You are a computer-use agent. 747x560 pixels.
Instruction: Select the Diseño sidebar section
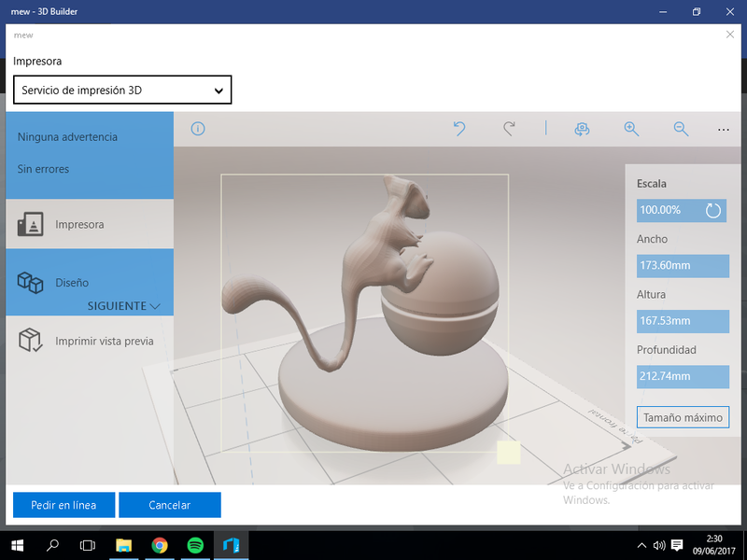tap(90, 282)
